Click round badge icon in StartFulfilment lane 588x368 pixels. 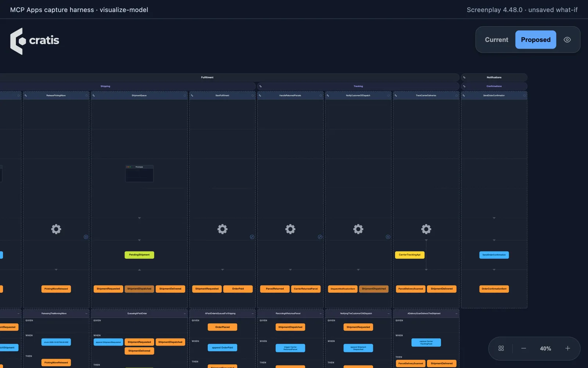(x=252, y=237)
